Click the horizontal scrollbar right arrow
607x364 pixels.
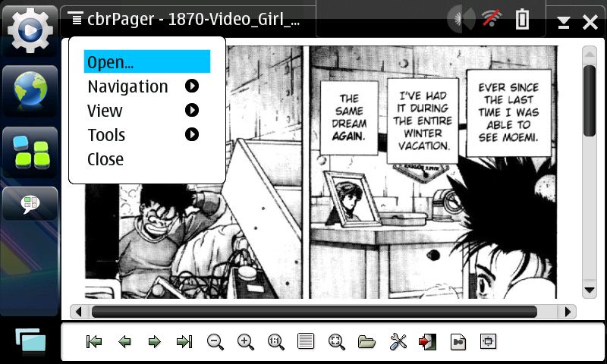pyautogui.click(x=568, y=312)
